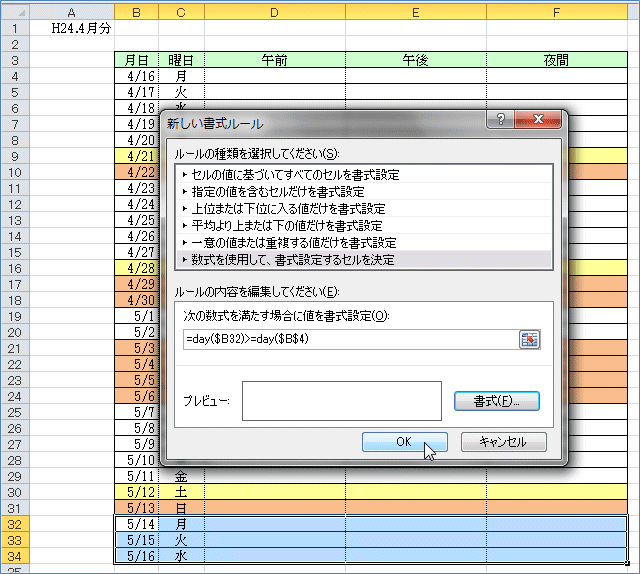Click the range selector icon beside formula box
Image resolution: width=640 pixels, height=574 pixels.
[529, 340]
